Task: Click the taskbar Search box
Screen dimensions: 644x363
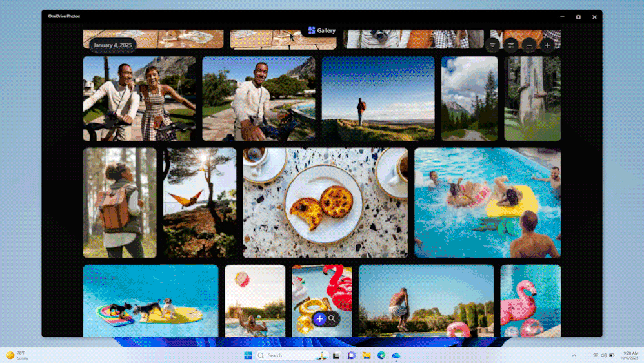Action: [x=292, y=355]
